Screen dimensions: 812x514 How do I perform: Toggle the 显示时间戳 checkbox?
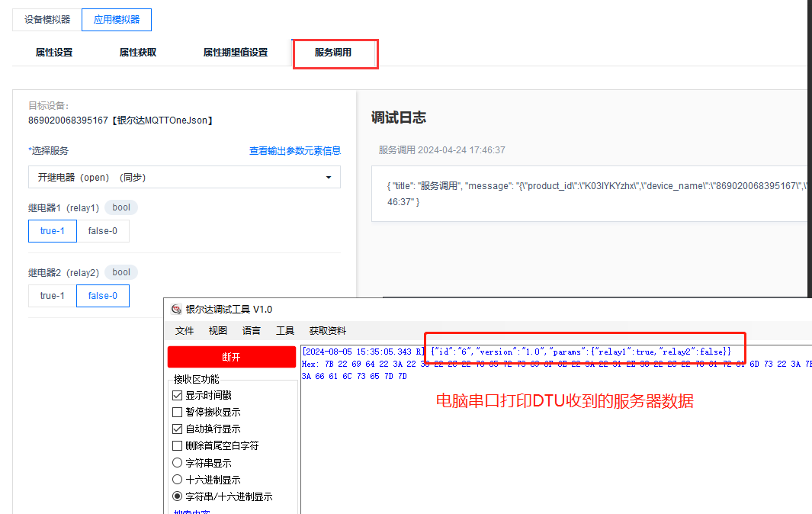point(177,395)
